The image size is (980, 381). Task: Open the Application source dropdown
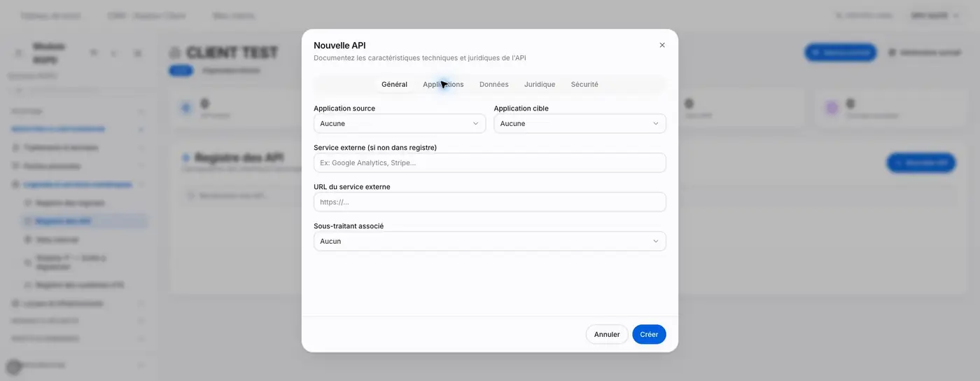pyautogui.click(x=400, y=123)
